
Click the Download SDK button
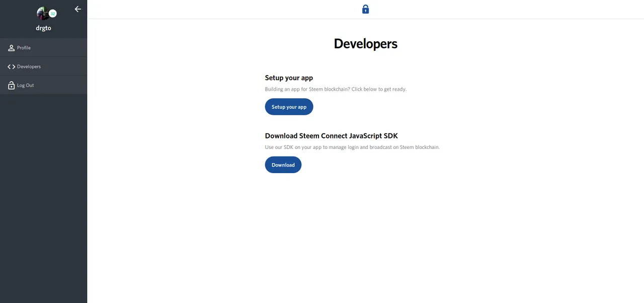pos(283,165)
